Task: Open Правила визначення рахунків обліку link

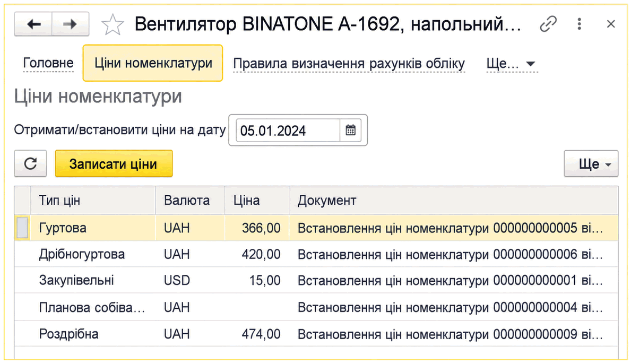Action: (349, 64)
